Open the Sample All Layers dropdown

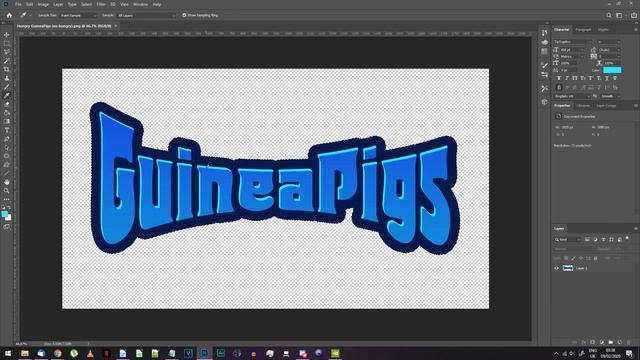tap(146, 16)
